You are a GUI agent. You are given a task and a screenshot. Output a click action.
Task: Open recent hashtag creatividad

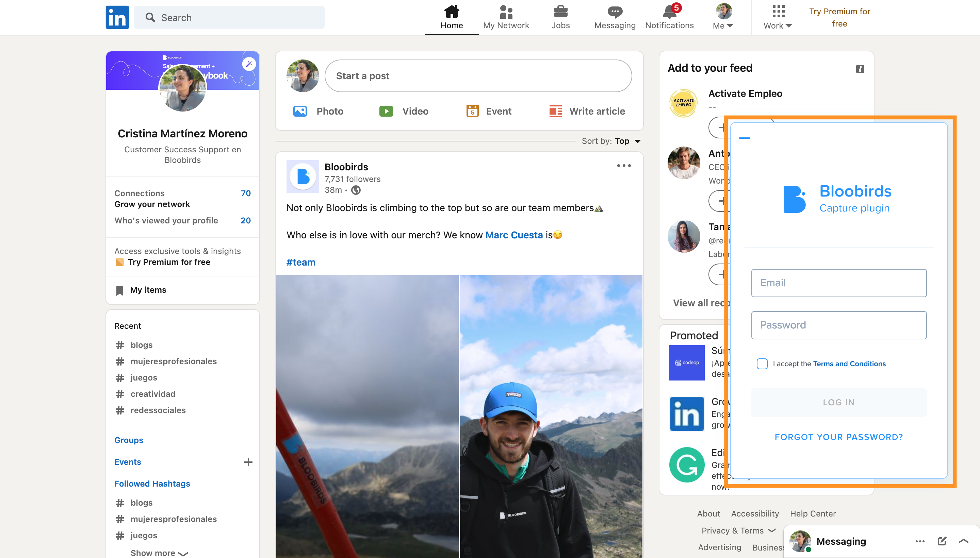152,394
